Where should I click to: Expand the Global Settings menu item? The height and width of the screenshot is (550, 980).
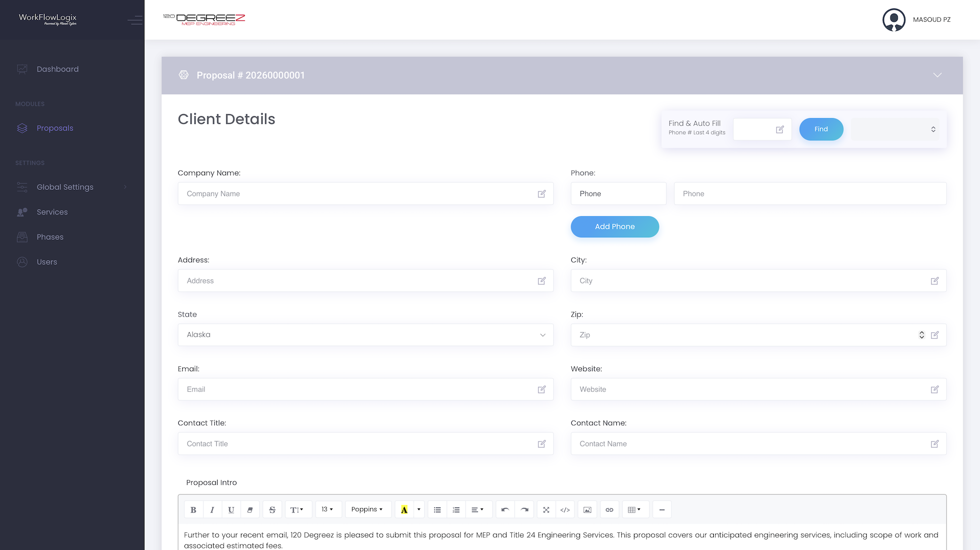65,187
